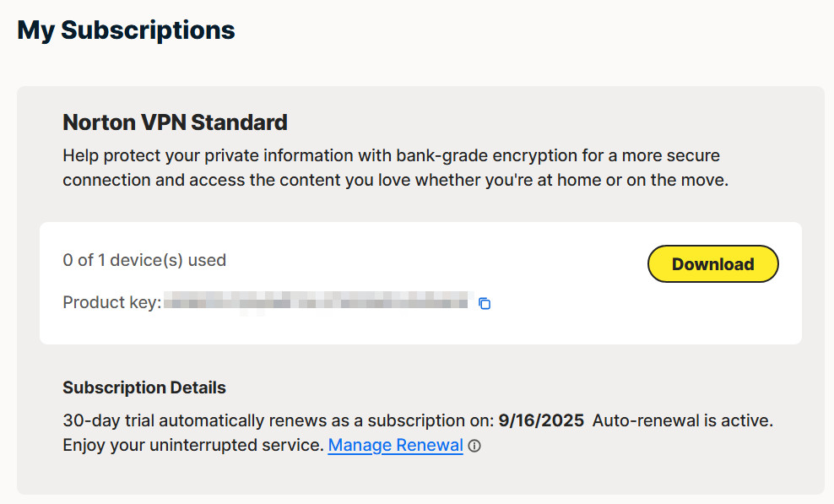Click the info icon beside Manage Renewal
Image resolution: width=834 pixels, height=504 pixels.
[x=475, y=446]
